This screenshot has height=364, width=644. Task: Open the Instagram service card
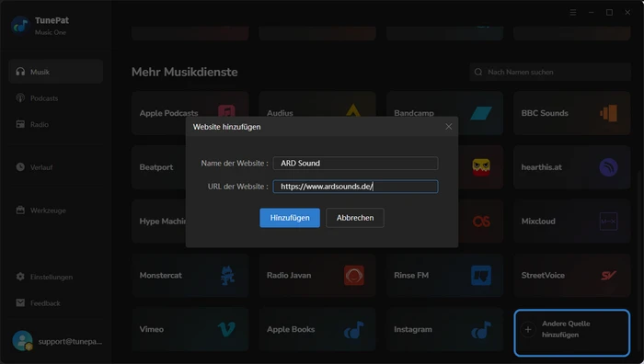(444, 329)
